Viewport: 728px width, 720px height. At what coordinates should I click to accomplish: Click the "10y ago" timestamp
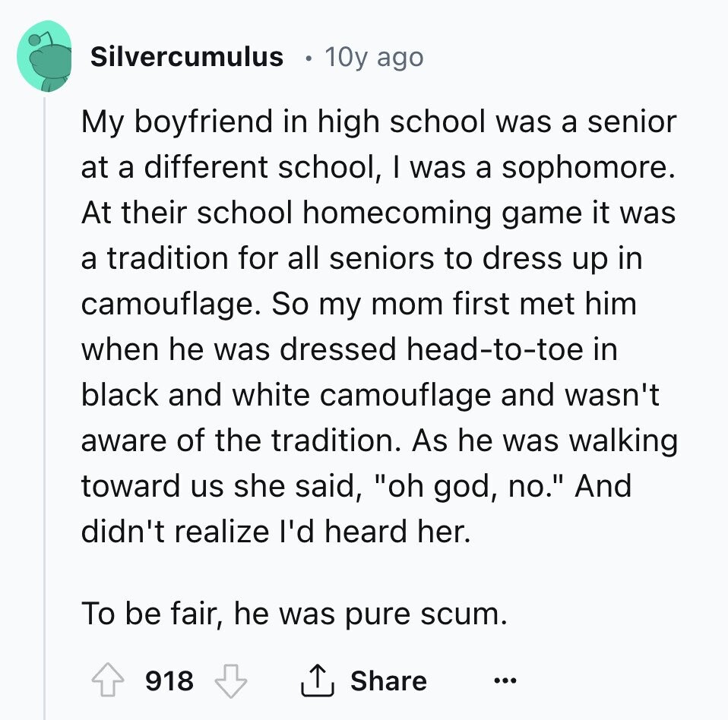point(374,58)
